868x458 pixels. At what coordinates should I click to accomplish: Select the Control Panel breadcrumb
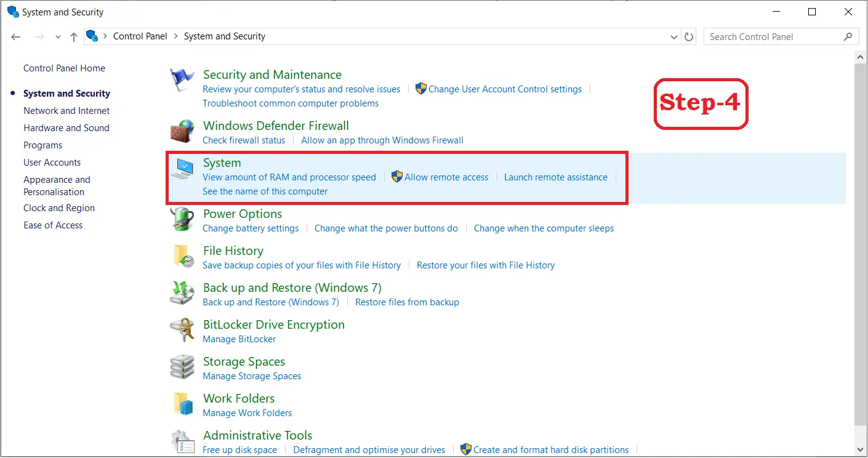140,36
